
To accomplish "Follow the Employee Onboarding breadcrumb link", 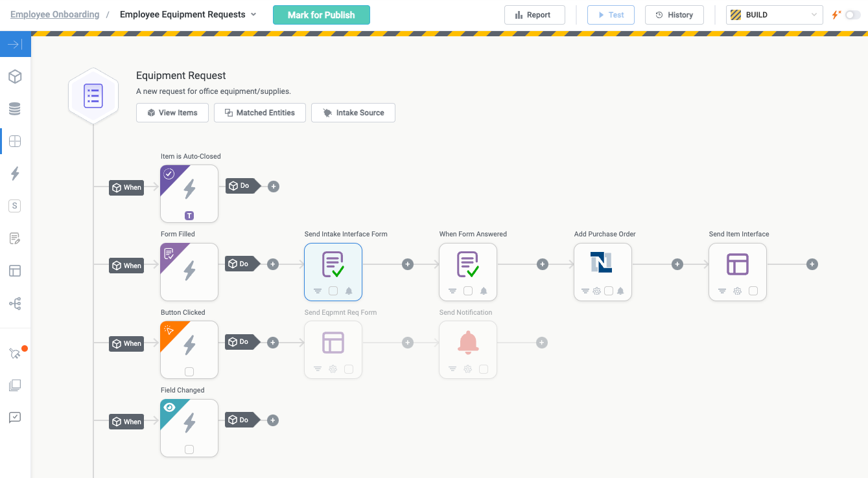I will coord(54,14).
